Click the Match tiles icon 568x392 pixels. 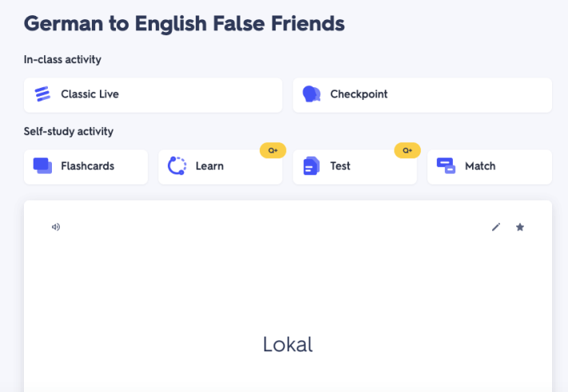(x=446, y=166)
